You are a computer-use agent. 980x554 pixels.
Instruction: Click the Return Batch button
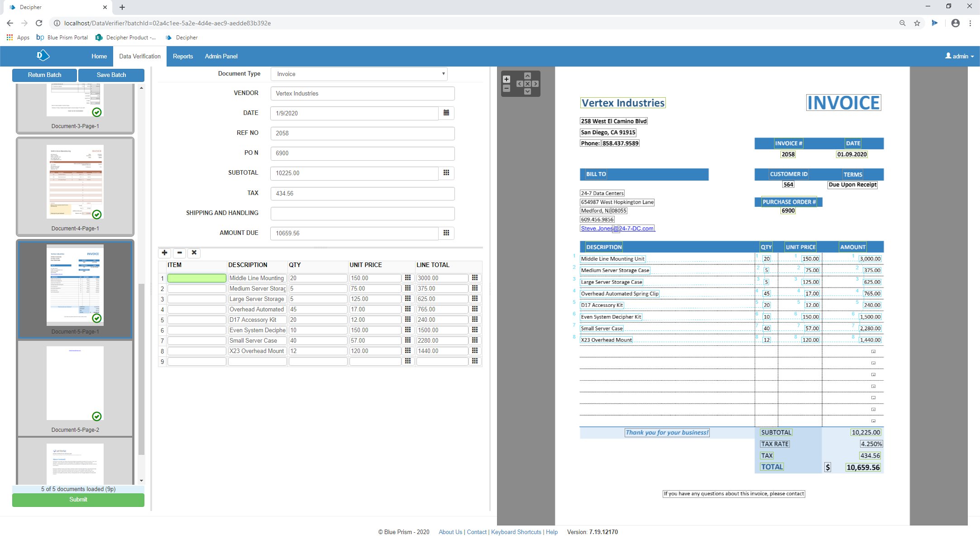click(x=44, y=75)
